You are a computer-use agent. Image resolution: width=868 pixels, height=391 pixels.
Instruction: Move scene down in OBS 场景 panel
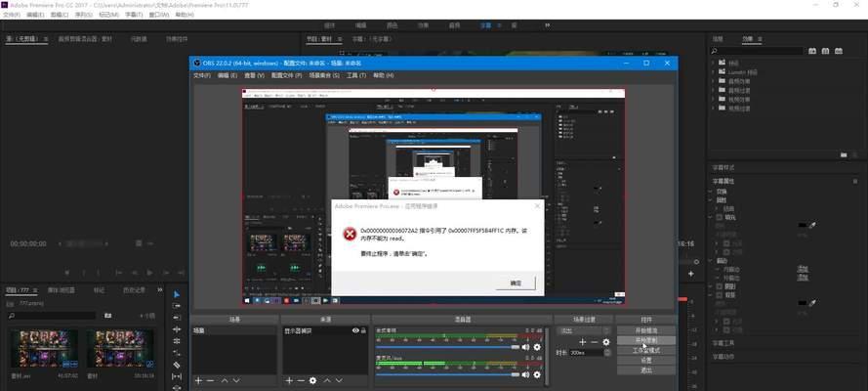236,380
